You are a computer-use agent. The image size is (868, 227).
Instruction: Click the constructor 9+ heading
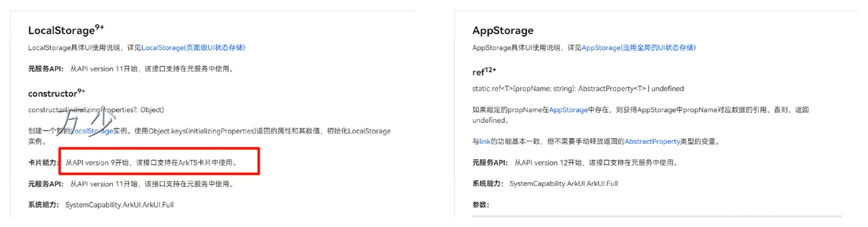pyautogui.click(x=56, y=94)
